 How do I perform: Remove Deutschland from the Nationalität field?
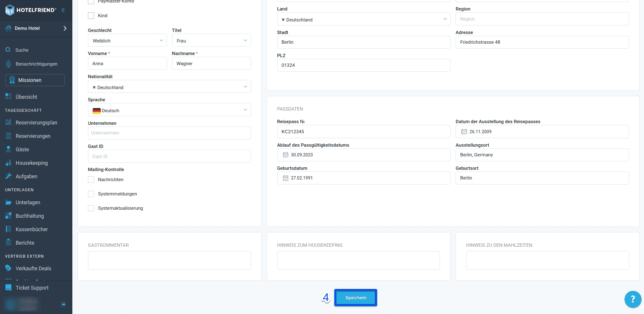coord(94,87)
